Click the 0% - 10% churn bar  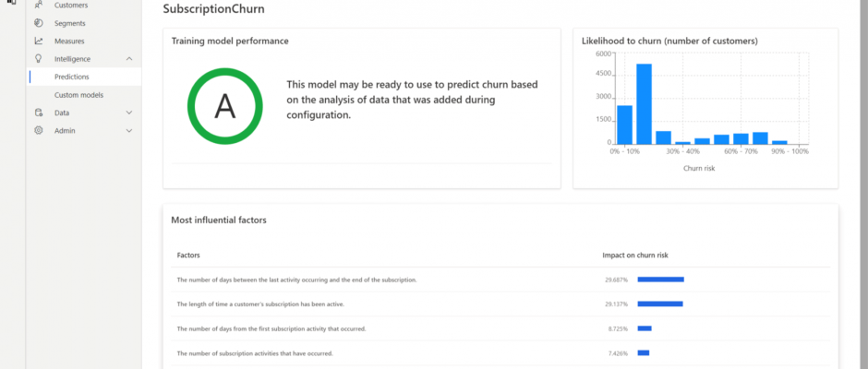point(624,125)
